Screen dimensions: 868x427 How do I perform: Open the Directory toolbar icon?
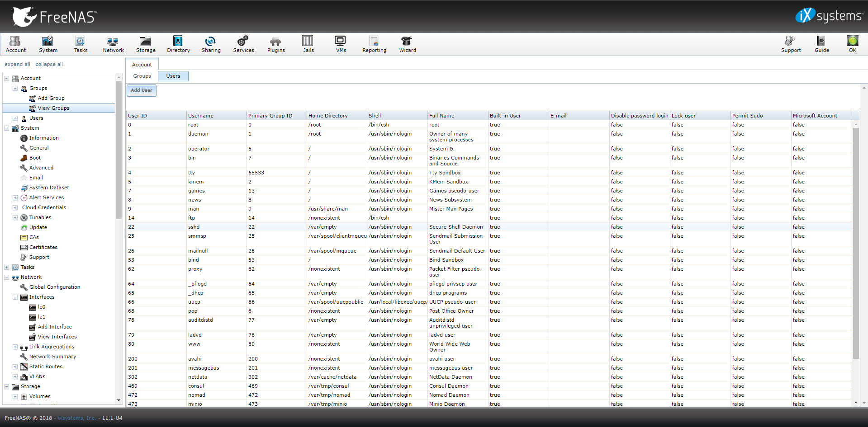click(x=178, y=44)
